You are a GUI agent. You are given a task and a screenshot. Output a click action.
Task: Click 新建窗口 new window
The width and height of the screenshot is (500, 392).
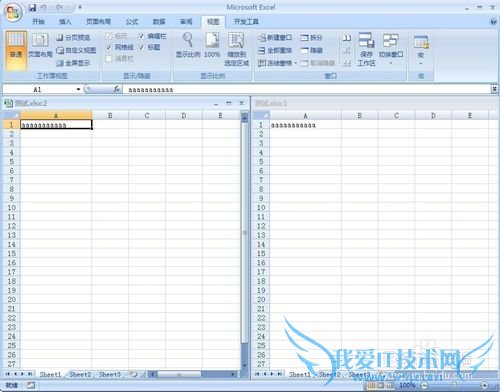pos(275,38)
